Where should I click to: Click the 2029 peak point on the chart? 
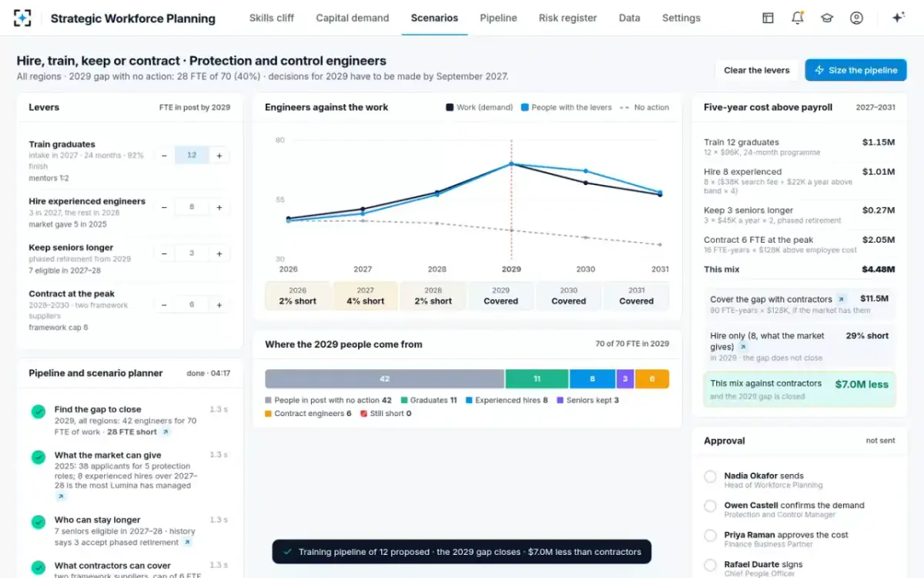[x=511, y=163]
